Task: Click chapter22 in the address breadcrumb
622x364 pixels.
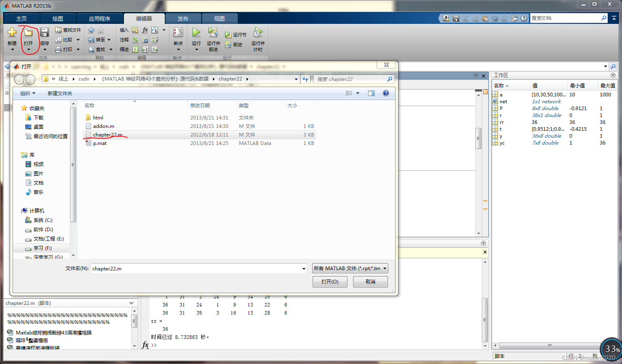Action: pos(230,79)
